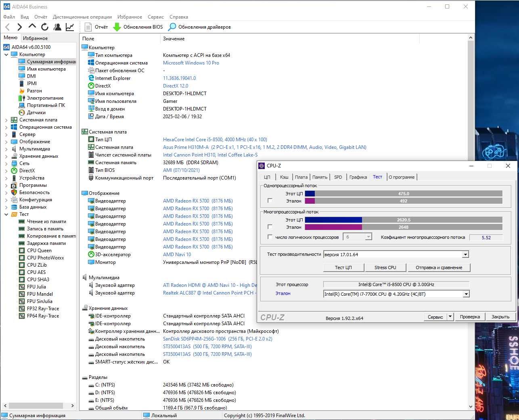Collapse the Тест tree node
Image resolution: width=519 pixels, height=420 pixels.
[x=6, y=214]
